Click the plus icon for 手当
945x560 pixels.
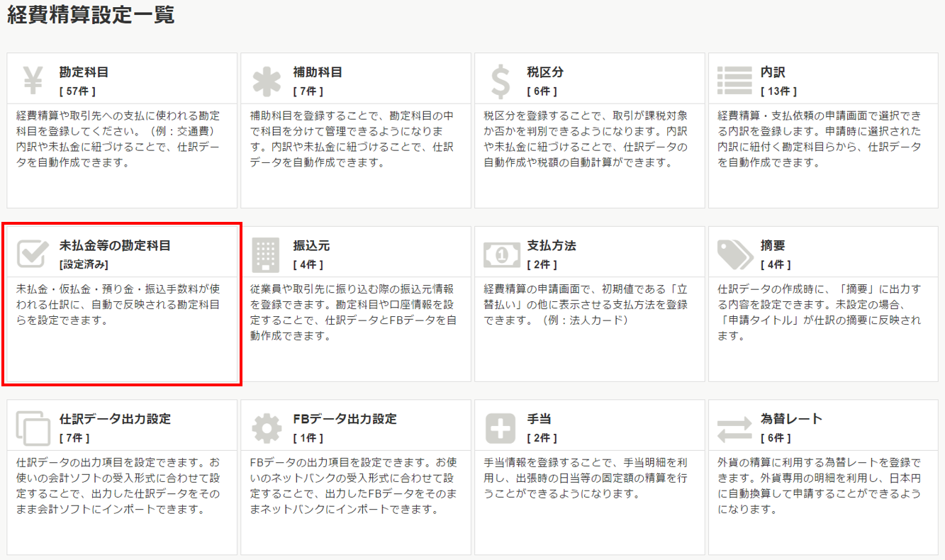point(501,427)
